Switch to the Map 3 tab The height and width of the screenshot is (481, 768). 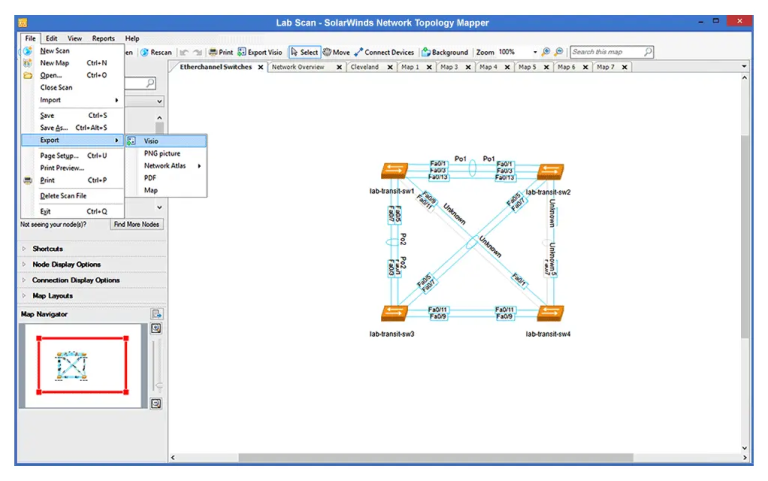coord(449,67)
